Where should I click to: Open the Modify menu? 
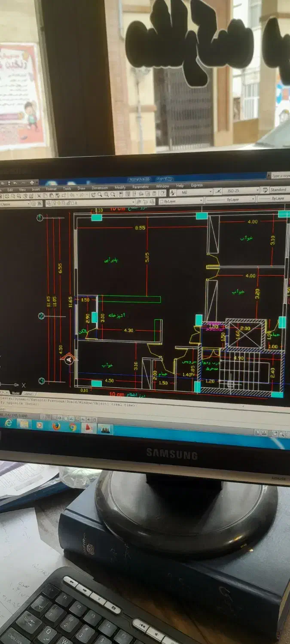[120, 187]
